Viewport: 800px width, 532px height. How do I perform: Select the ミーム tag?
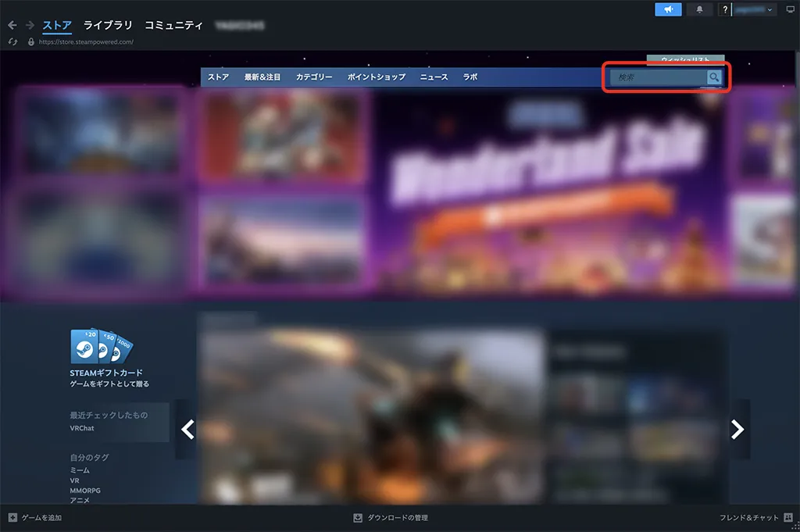80,470
